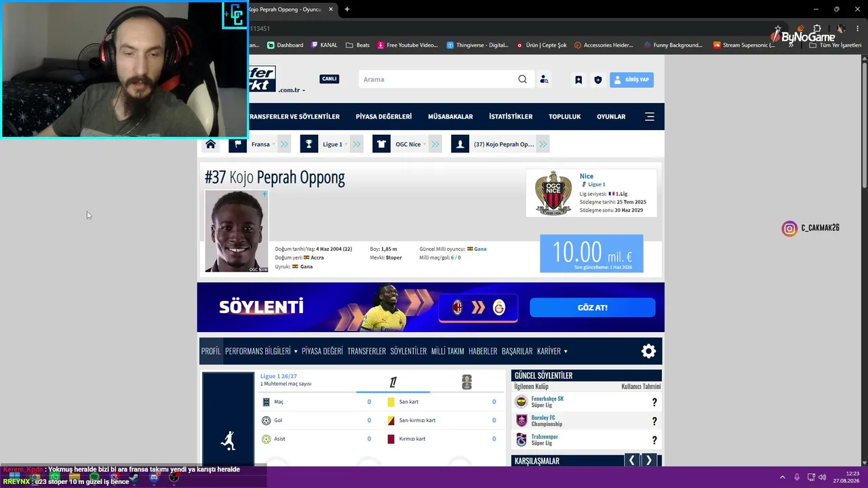Open Transferler ve Söylentiler menu
The height and width of the screenshot is (488, 868).
294,117
